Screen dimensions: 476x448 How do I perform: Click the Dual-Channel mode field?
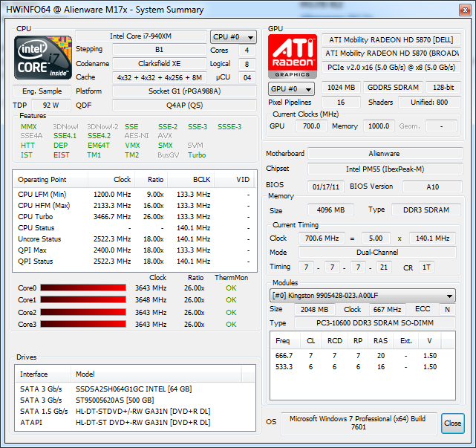[377, 253]
